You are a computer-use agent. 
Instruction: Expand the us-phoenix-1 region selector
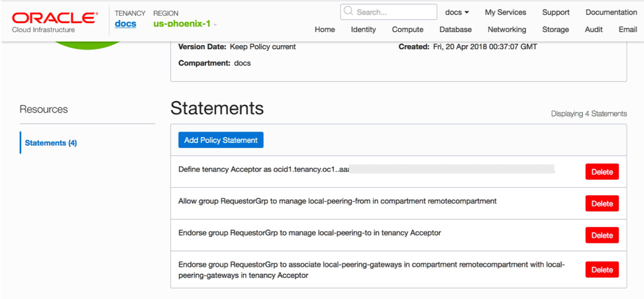click(x=186, y=24)
